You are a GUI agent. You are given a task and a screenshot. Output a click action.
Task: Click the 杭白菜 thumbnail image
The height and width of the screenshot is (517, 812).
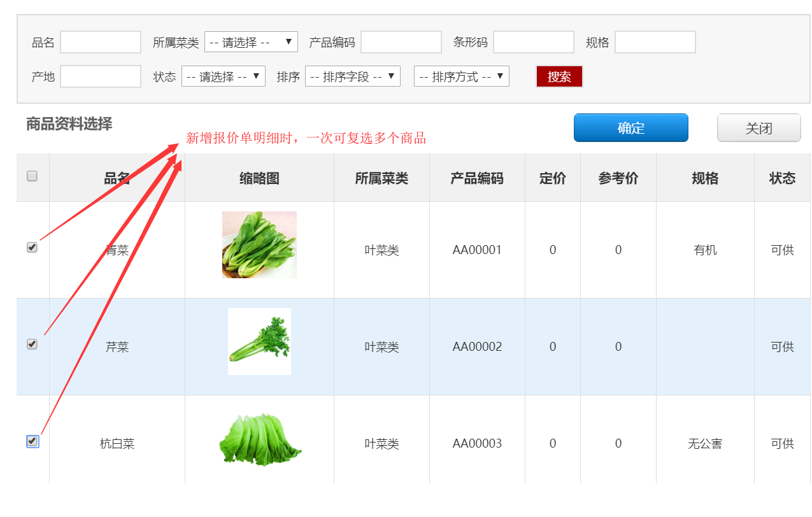pos(260,440)
